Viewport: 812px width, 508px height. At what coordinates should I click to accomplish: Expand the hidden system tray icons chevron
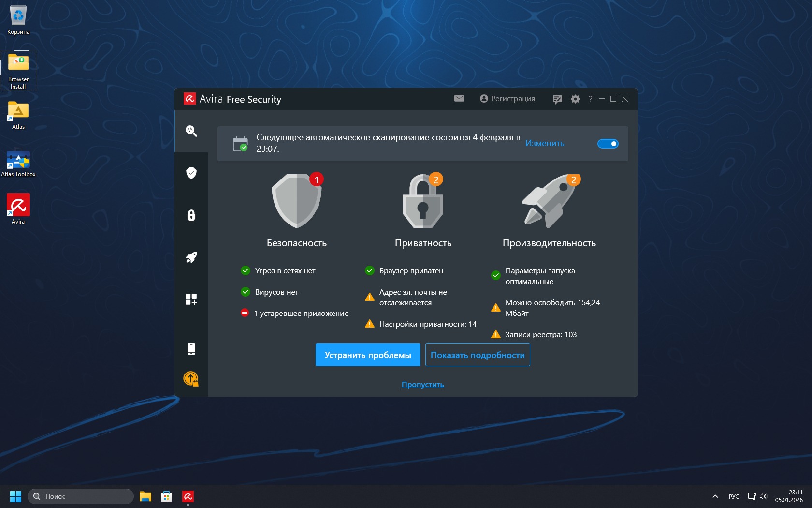(x=715, y=496)
